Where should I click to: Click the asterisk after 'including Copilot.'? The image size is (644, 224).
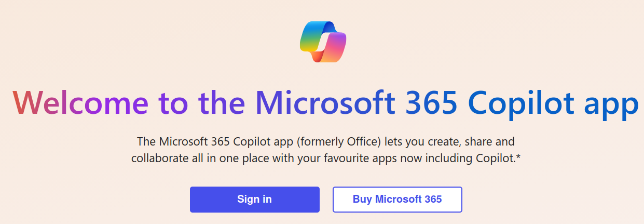point(518,157)
